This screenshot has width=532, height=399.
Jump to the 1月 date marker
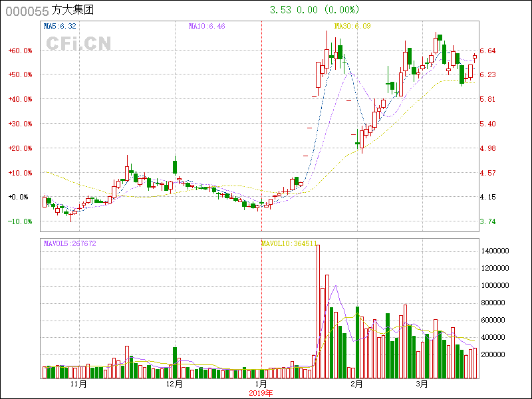[261, 384]
